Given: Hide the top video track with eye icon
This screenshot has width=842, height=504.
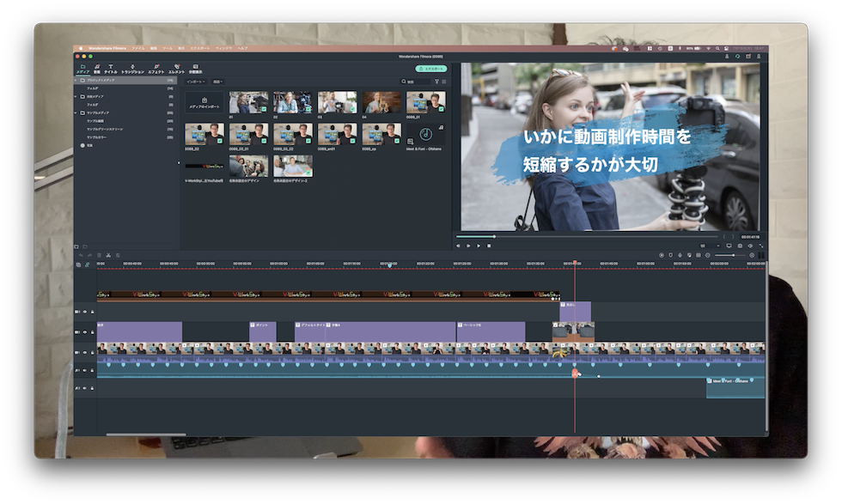Looking at the screenshot, I should (84, 312).
